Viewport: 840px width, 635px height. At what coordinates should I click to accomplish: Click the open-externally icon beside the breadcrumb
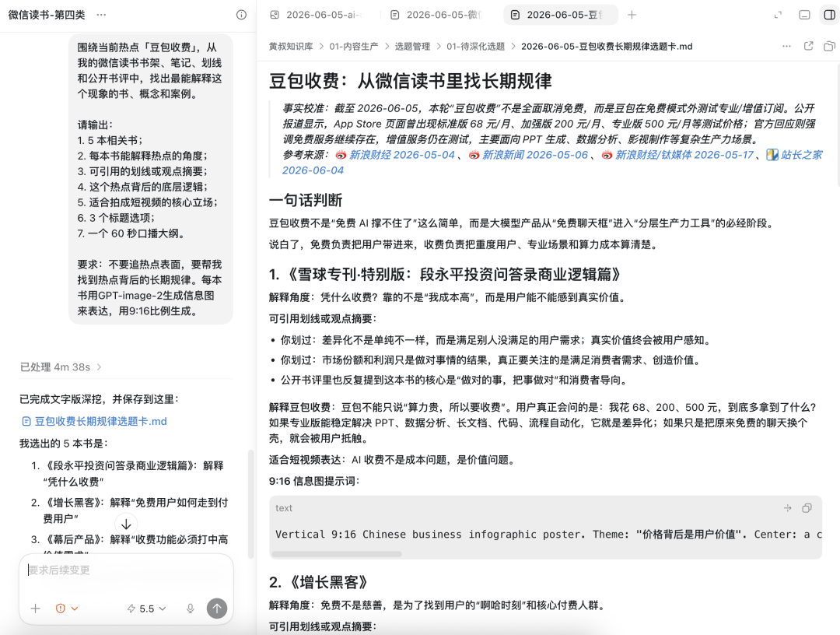pos(808,46)
